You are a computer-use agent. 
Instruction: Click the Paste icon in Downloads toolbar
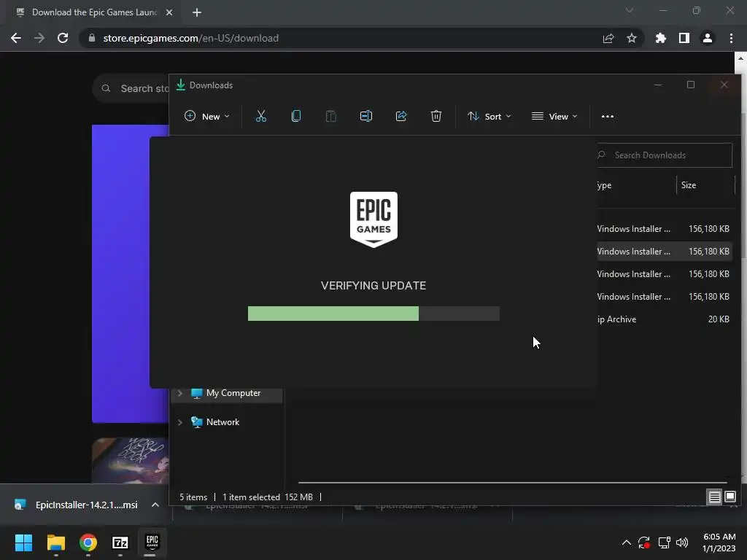(x=330, y=116)
